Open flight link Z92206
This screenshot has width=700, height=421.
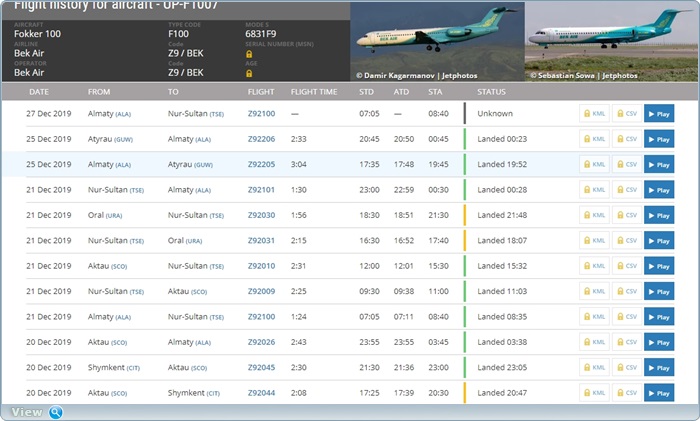[262, 139]
